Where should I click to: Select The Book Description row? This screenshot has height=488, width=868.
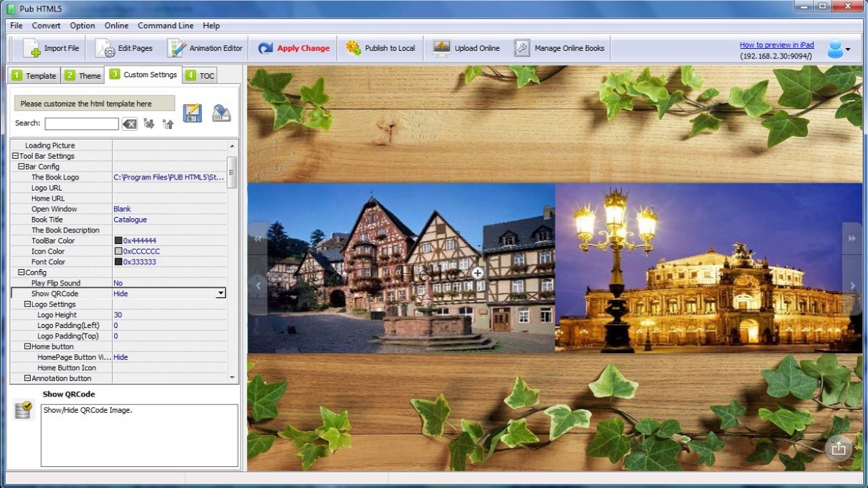(119, 230)
